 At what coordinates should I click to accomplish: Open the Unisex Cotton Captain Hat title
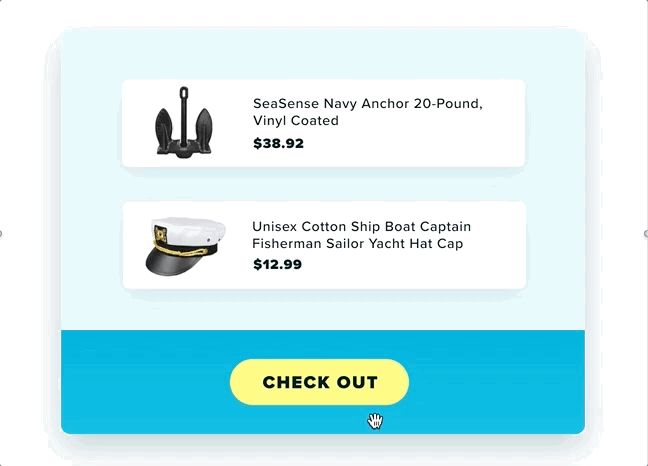(362, 235)
